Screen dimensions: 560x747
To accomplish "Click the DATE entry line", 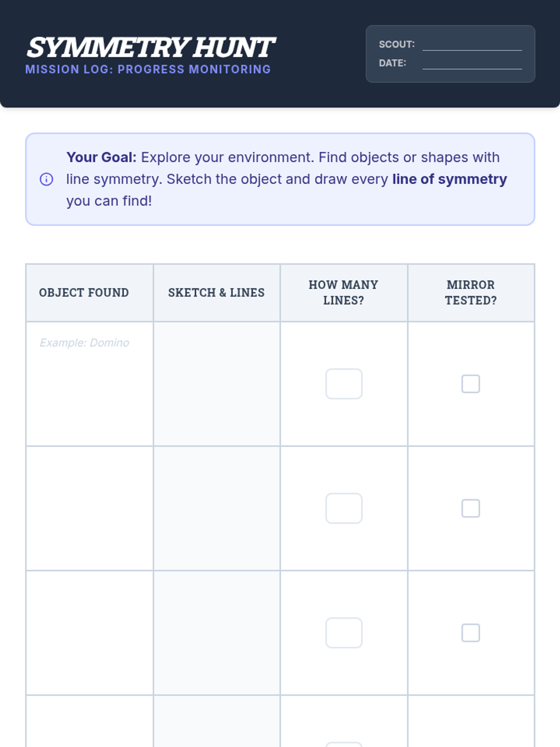I will pyautogui.click(x=472, y=63).
